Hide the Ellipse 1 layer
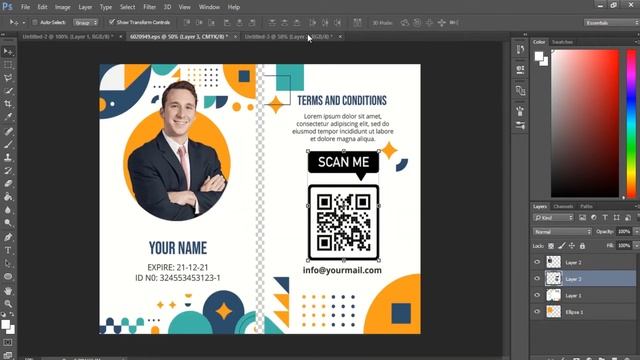This screenshot has width=640, height=360. pyautogui.click(x=537, y=311)
